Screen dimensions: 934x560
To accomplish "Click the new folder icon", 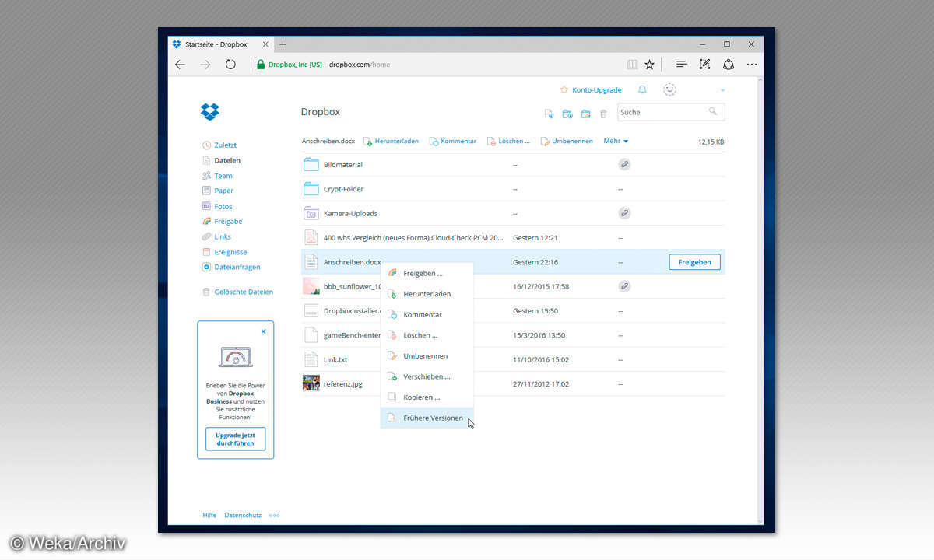I will click(567, 114).
